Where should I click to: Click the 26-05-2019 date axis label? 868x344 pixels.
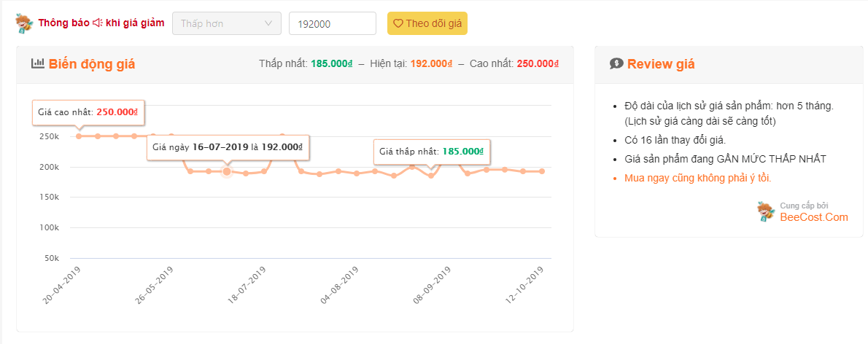(x=155, y=288)
